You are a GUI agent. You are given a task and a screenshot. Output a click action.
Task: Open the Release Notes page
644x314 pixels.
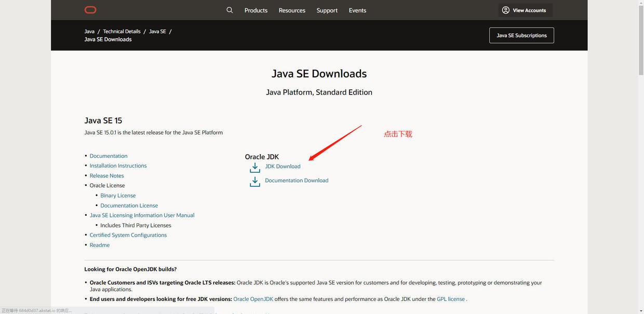(x=106, y=175)
